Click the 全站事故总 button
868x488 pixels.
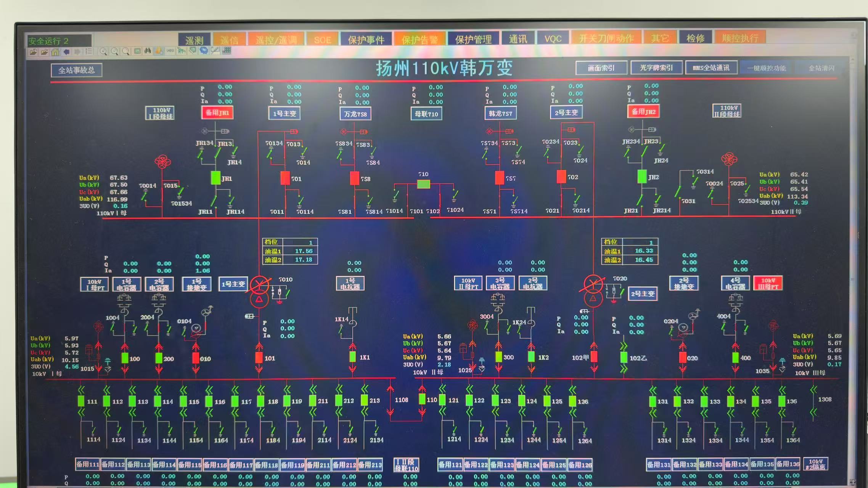pos(77,70)
